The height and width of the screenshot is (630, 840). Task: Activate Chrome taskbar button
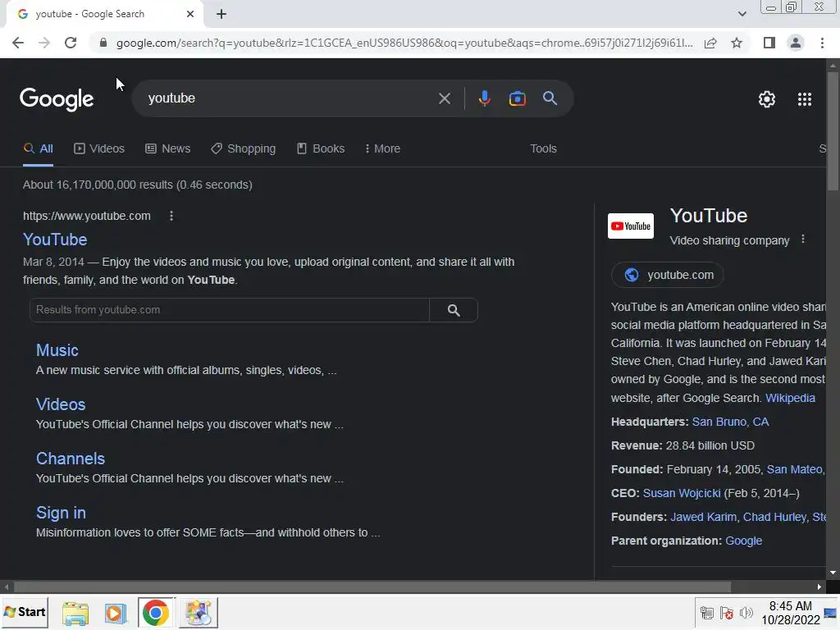156,613
